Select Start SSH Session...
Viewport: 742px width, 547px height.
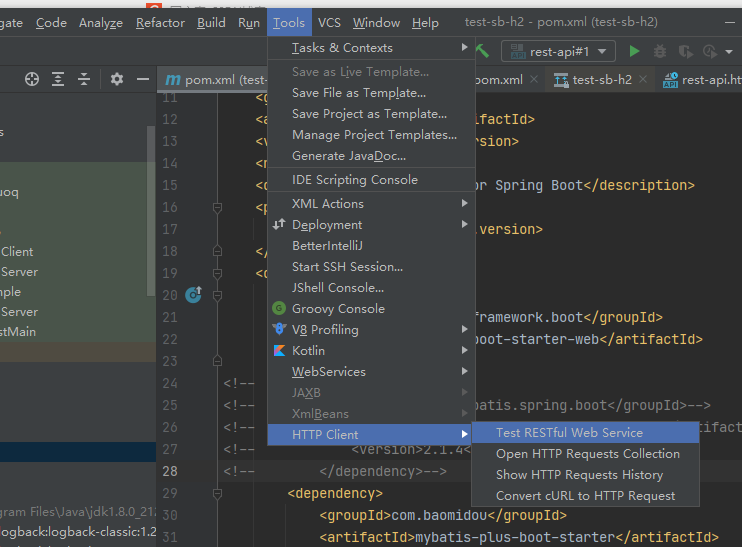pos(371,266)
